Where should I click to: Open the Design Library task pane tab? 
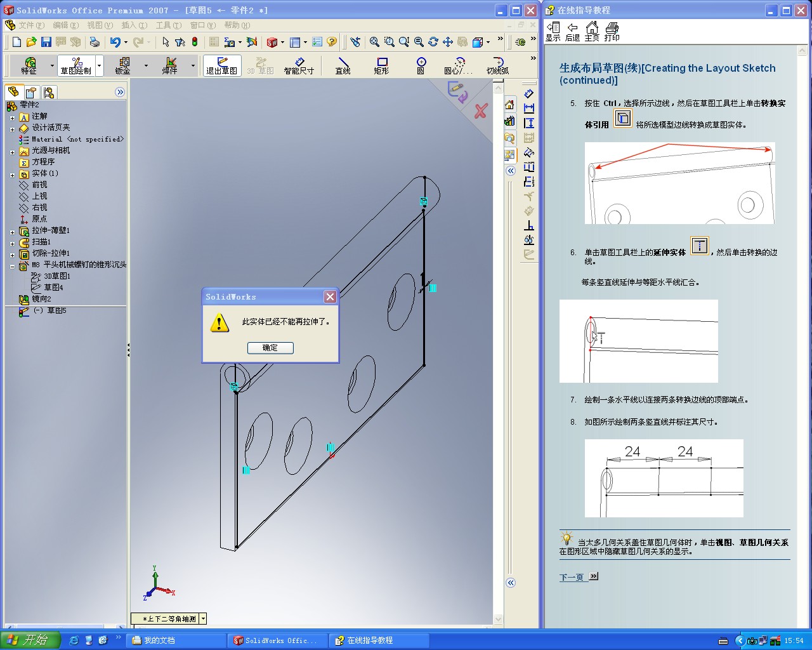[x=509, y=121]
